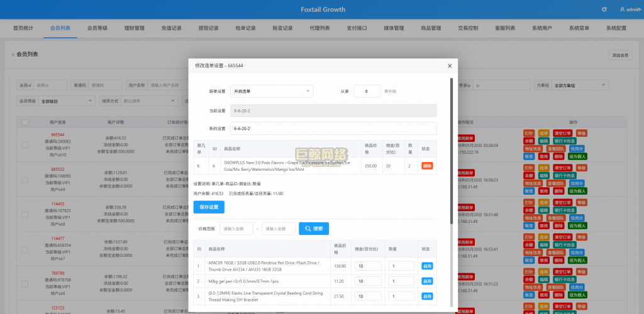Open the 媒体管理 tab
Image resolution: width=644 pixels, height=314 pixels.
point(394,28)
